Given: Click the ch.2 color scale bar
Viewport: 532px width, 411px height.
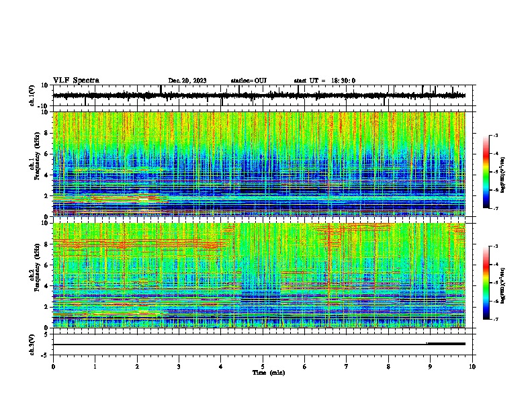Looking at the screenshot, I should pyautogui.click(x=486, y=283).
